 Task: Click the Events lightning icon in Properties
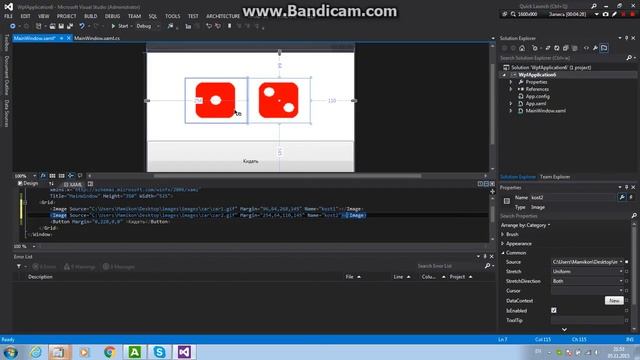631,198
